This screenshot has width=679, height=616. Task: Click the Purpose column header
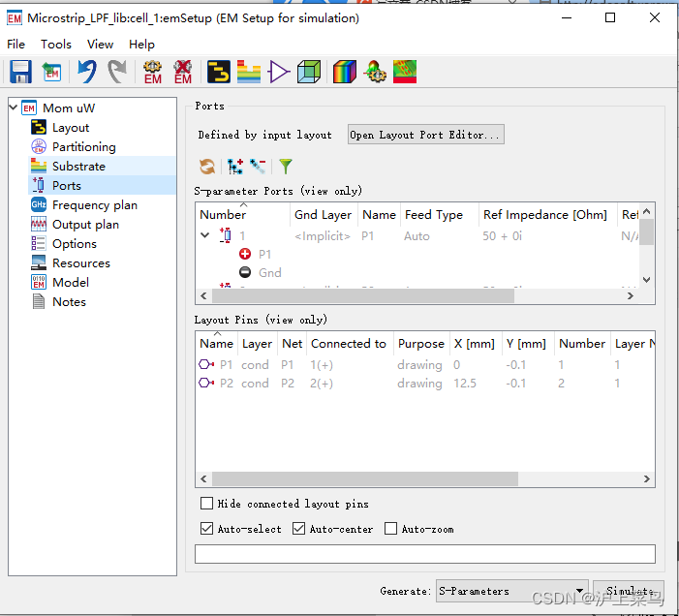pos(421,344)
